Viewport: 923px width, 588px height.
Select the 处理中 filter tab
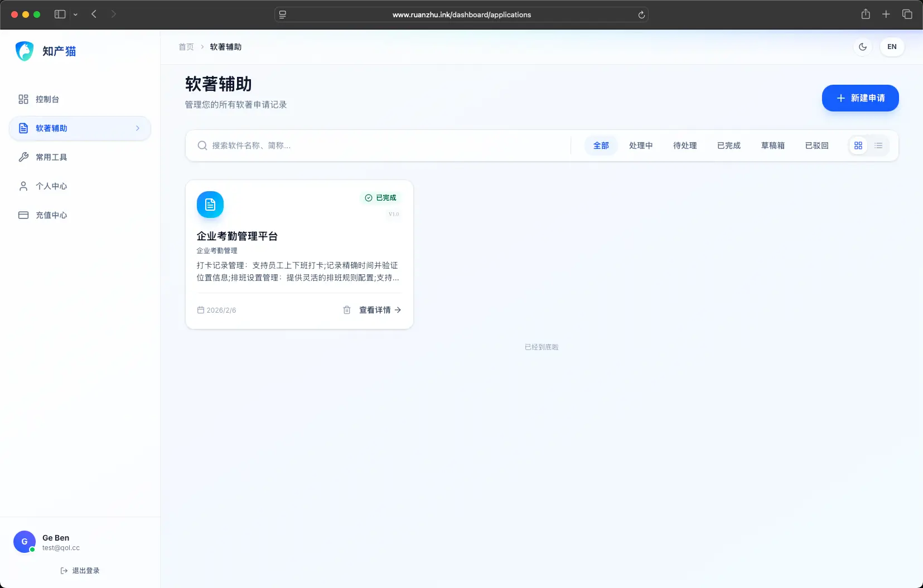(x=641, y=145)
